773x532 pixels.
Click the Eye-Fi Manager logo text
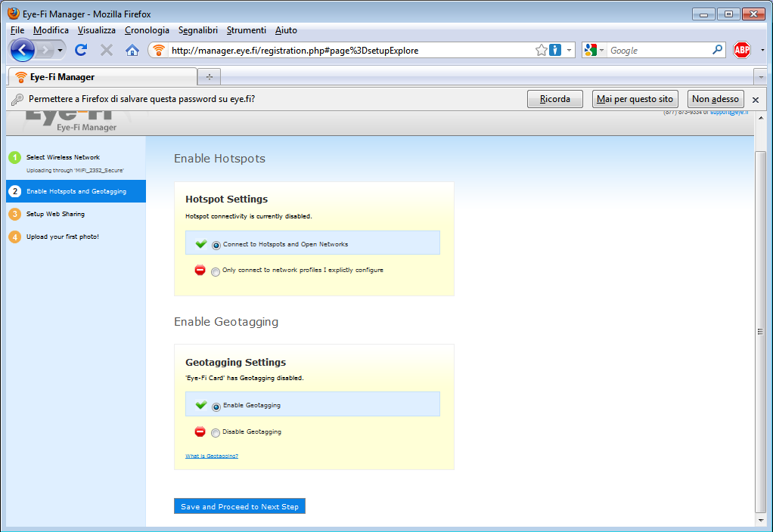coord(86,128)
